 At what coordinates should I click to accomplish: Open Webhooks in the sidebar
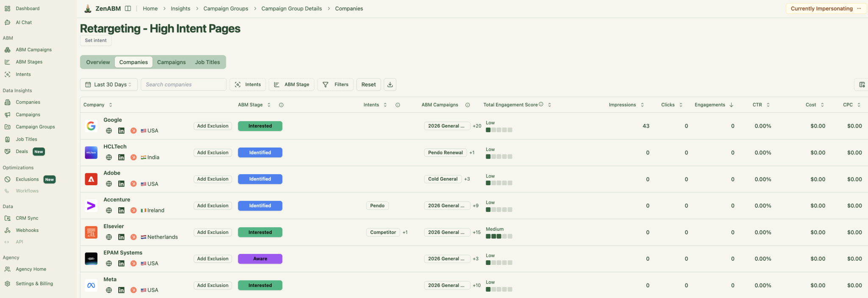pos(27,230)
